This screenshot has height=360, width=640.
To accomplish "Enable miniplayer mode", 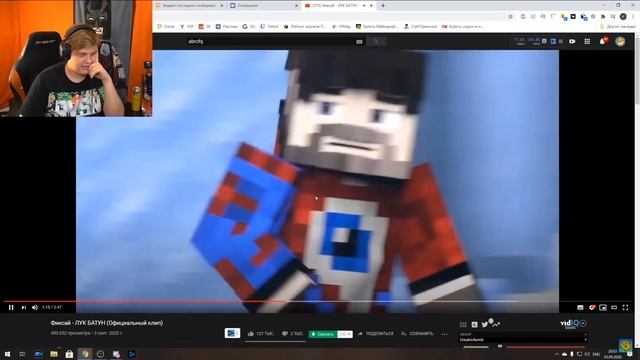I will tap(603, 307).
